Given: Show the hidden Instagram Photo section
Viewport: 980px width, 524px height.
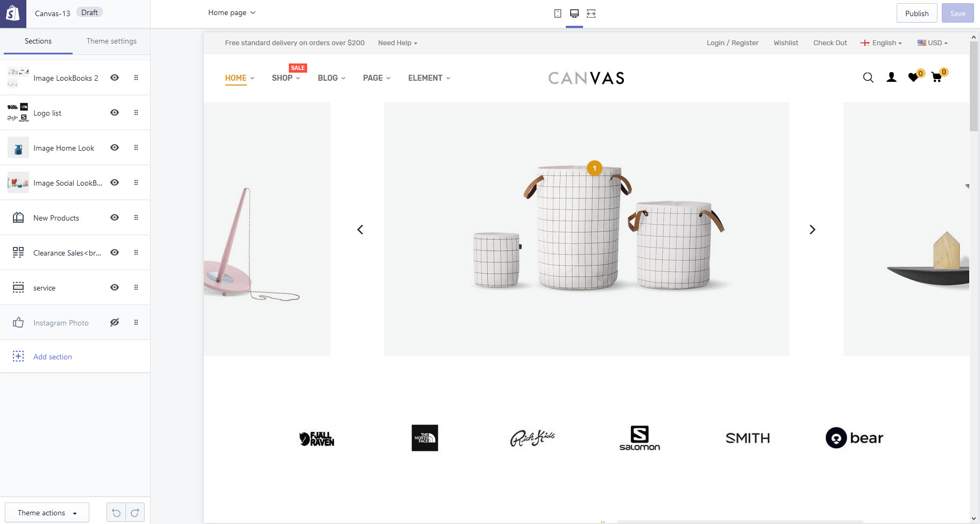Looking at the screenshot, I should 115,322.
